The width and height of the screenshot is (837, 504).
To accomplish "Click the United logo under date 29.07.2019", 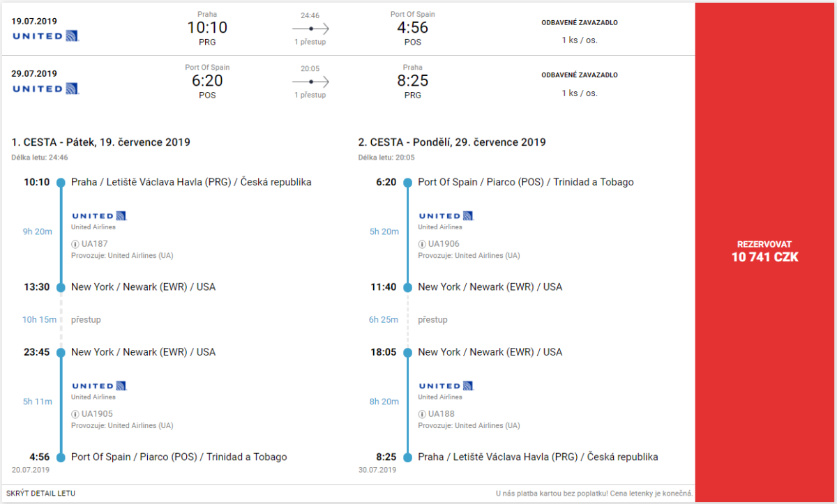I will point(45,89).
